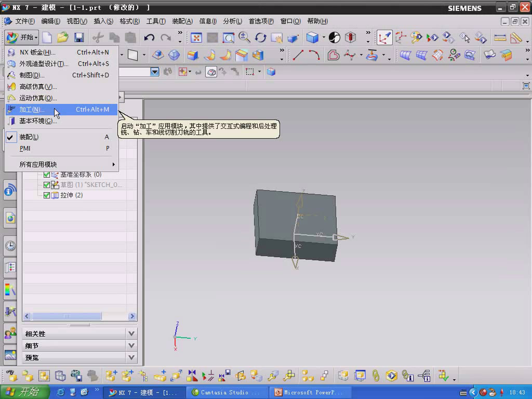
Task: Click the Open folder icon
Action: [63, 37]
